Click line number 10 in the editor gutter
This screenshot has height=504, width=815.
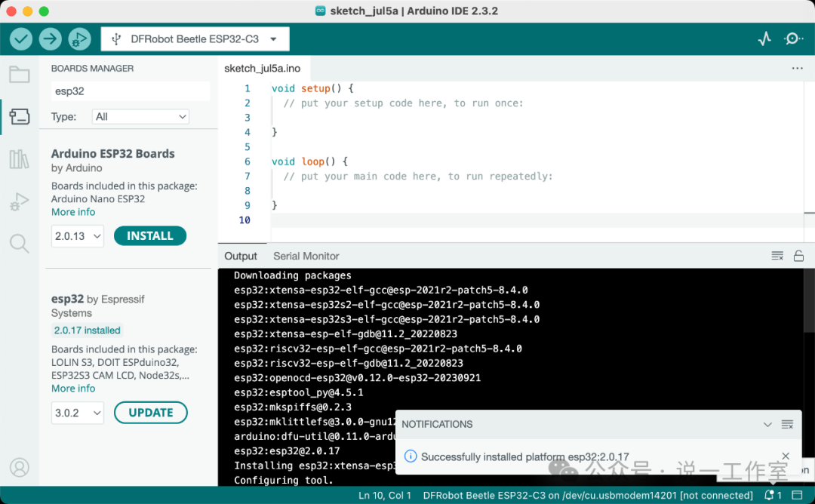[244, 220]
